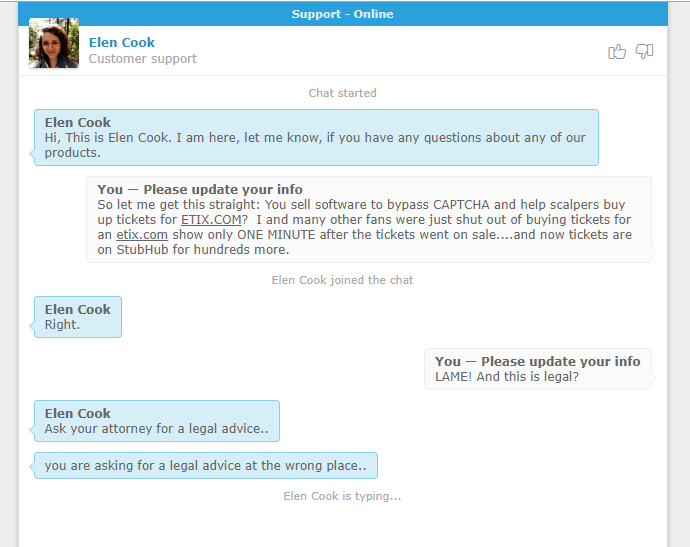Image resolution: width=690 pixels, height=547 pixels.
Task: Click the 'LAME! And this is legal?' message
Action: pyautogui.click(x=507, y=377)
